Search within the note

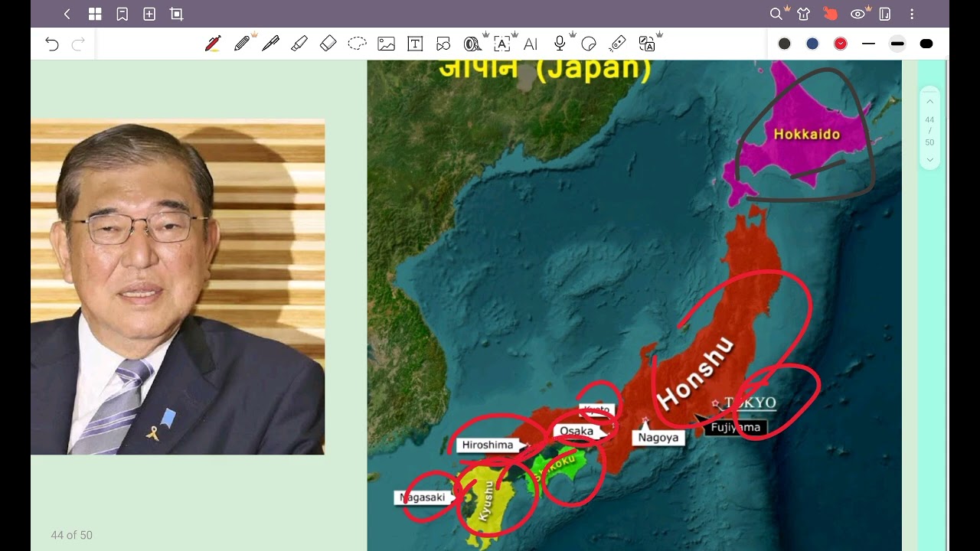point(776,14)
